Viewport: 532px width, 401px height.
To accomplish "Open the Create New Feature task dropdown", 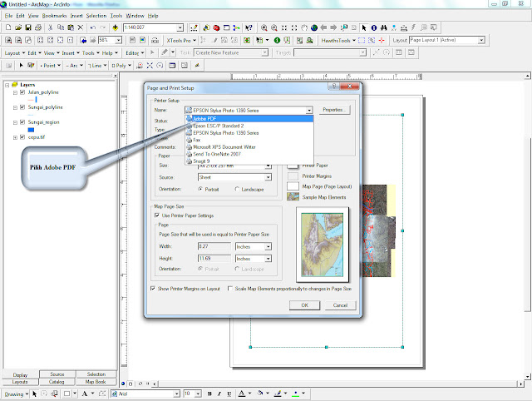I will tap(264, 52).
